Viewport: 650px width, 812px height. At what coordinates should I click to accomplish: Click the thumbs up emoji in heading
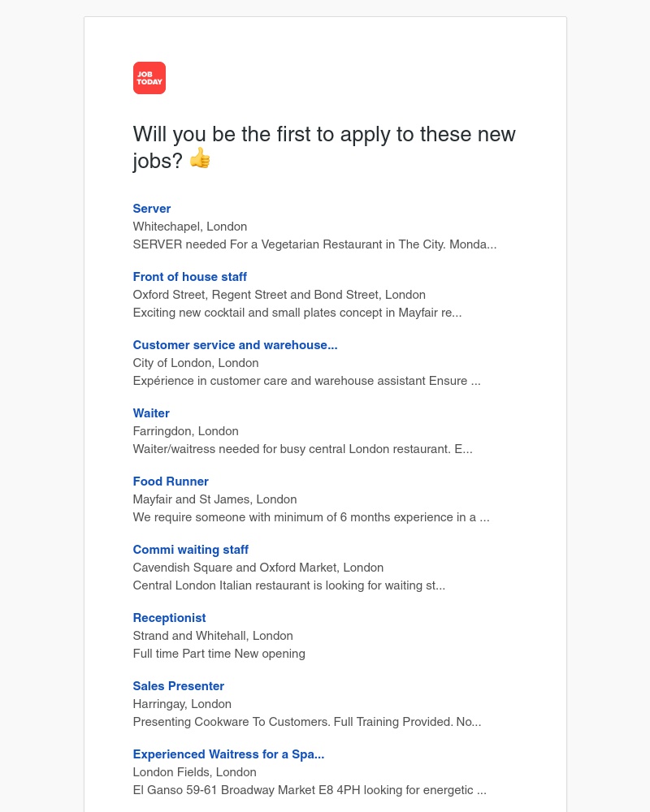point(200,158)
